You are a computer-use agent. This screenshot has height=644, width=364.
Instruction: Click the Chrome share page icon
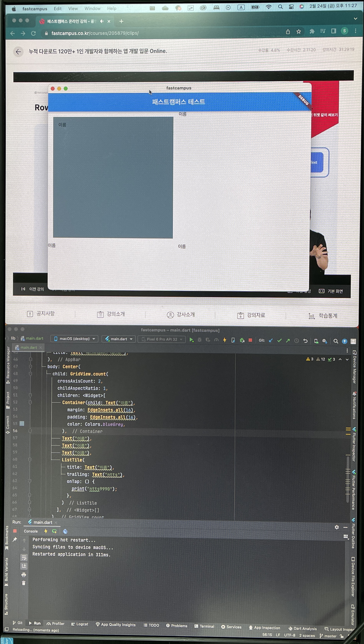pos(288,32)
